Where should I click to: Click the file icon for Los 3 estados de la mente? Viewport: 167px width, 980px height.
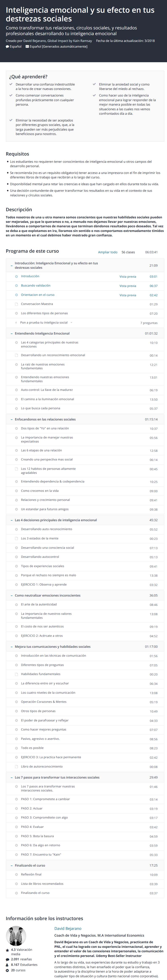(x=16, y=538)
